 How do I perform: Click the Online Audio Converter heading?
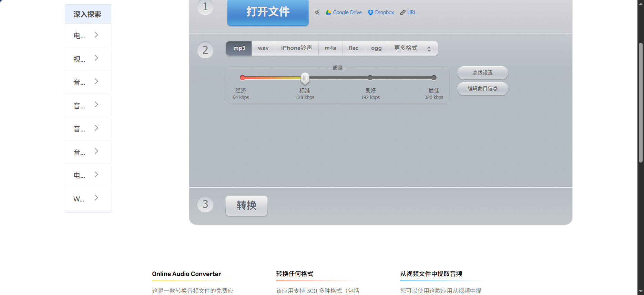click(x=186, y=274)
